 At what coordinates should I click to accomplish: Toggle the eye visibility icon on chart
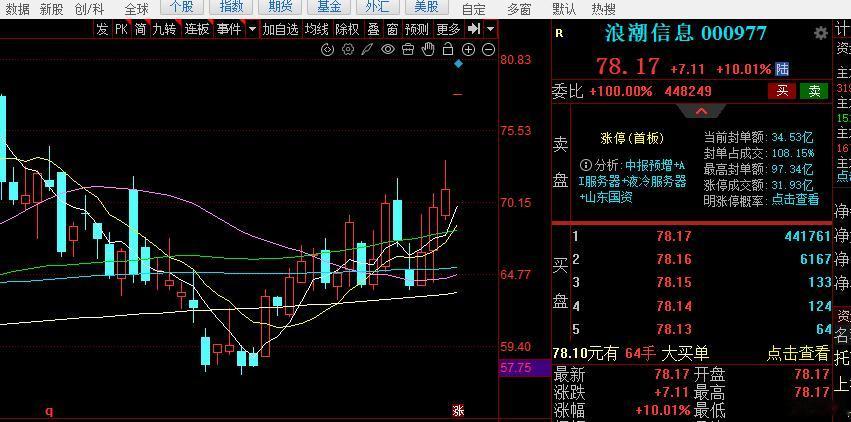[388, 50]
